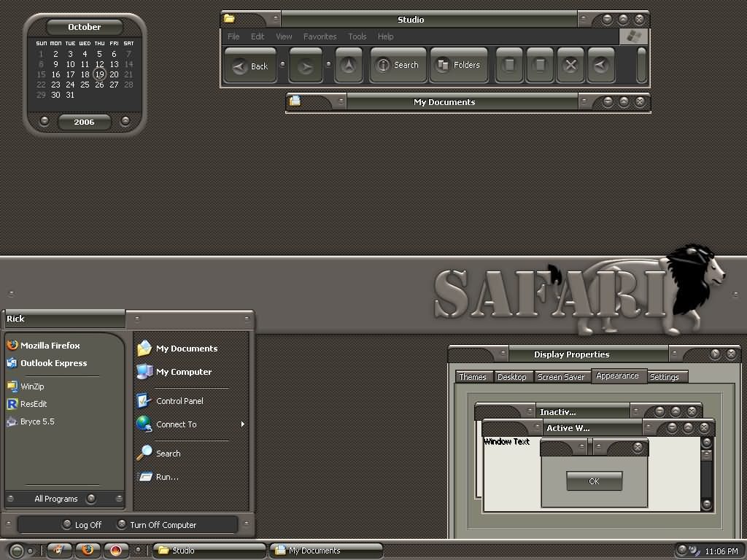Open the Forward history dropdown dot

tap(328, 64)
